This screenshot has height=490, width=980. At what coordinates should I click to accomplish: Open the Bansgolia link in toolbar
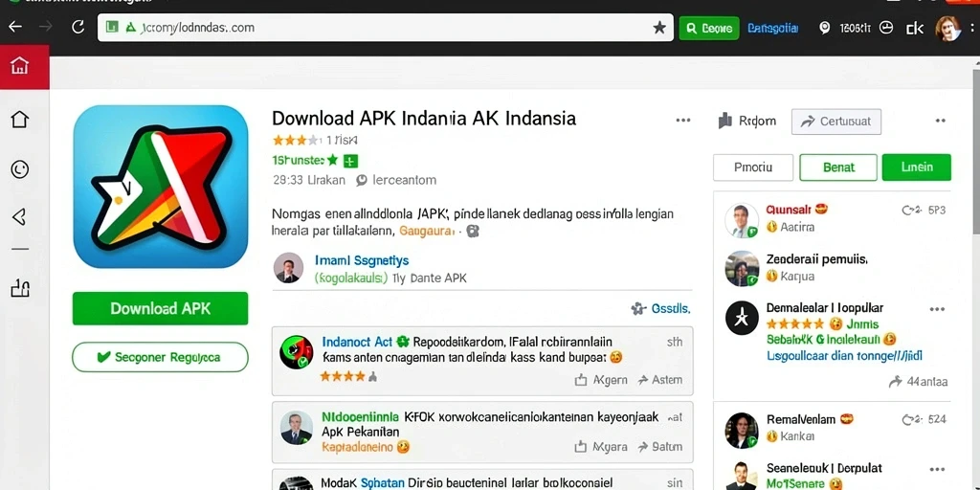772,28
